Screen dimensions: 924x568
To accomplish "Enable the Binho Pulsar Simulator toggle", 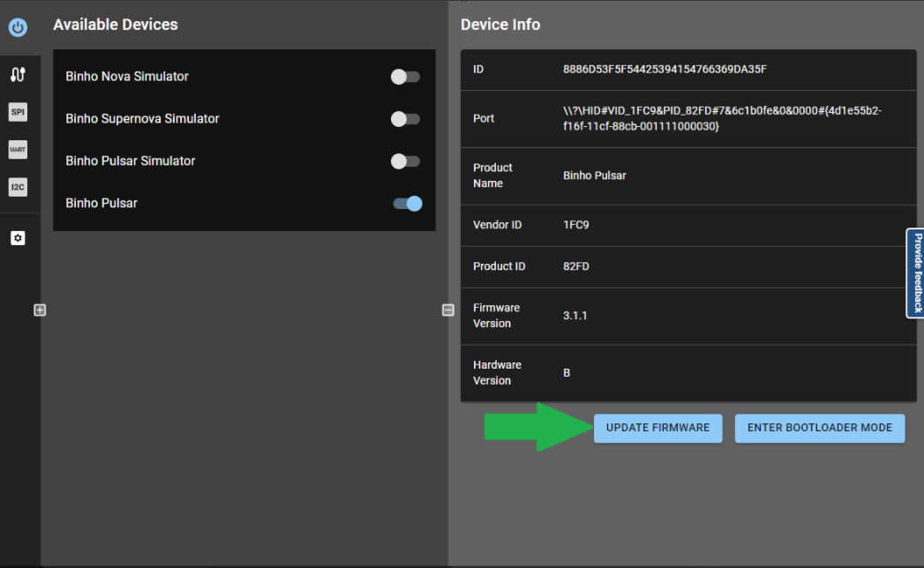I will (x=405, y=161).
